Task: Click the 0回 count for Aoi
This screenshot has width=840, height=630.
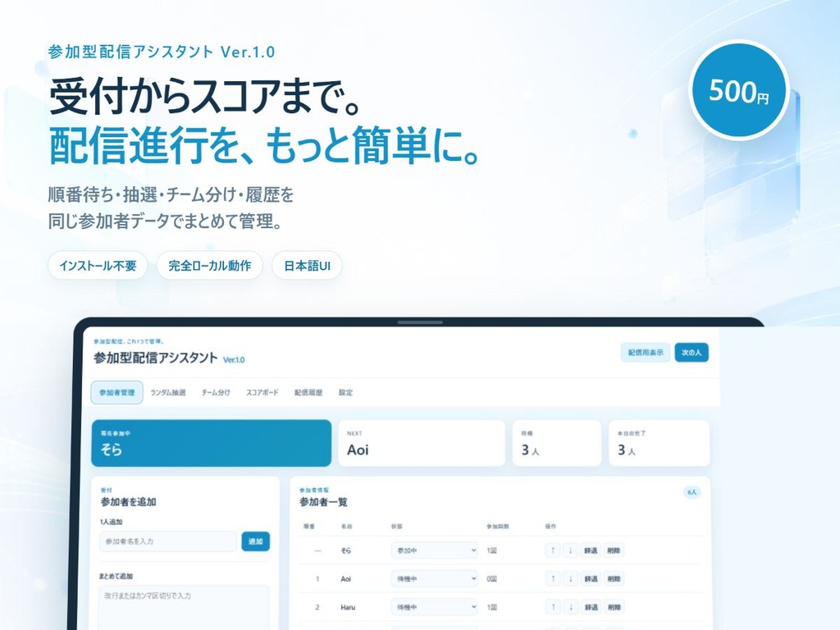Action: [491, 578]
